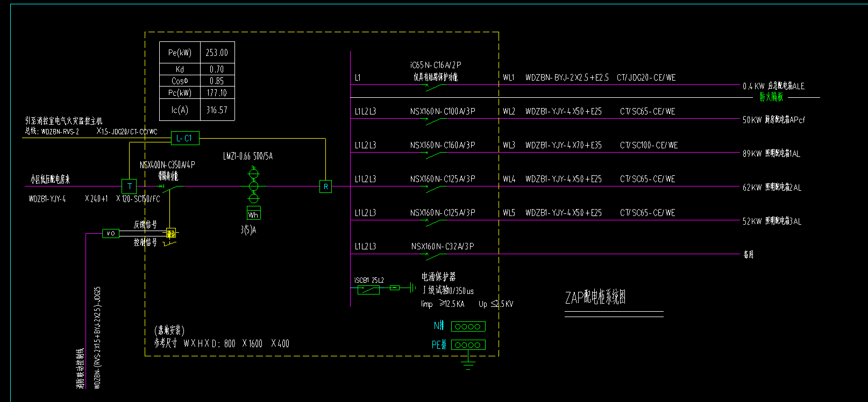Select the Ic(A) label cell
The image size is (868, 402).
(x=180, y=110)
